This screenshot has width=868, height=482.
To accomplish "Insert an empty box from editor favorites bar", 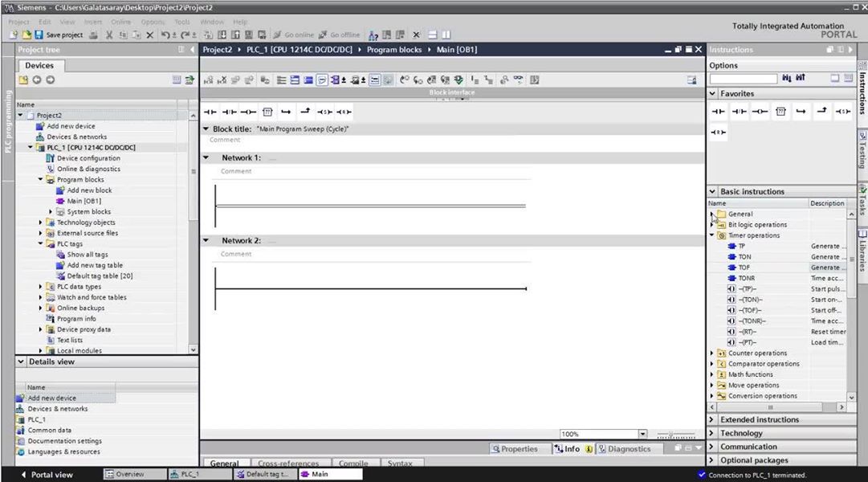I will click(267, 112).
